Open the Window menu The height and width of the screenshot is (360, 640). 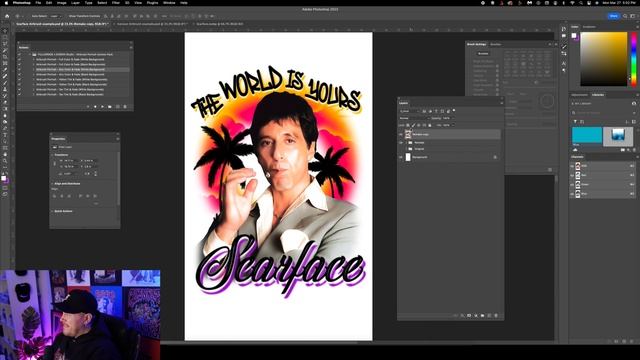[x=169, y=3]
